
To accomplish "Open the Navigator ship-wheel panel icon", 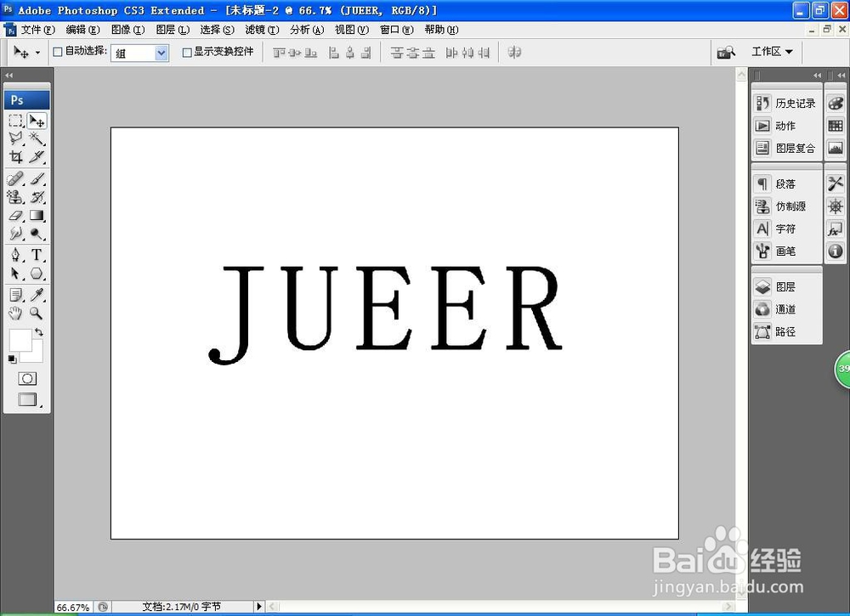I will pyautogui.click(x=836, y=206).
